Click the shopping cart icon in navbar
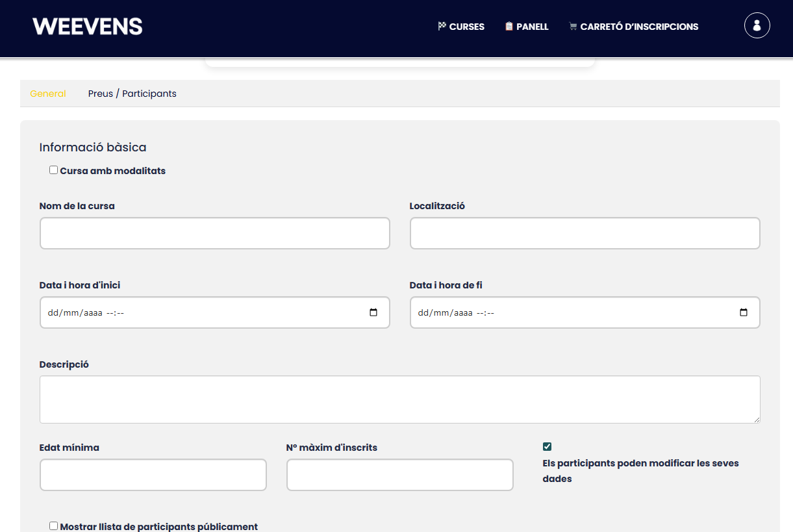Viewport: 793px width, 532px height. [x=573, y=27]
